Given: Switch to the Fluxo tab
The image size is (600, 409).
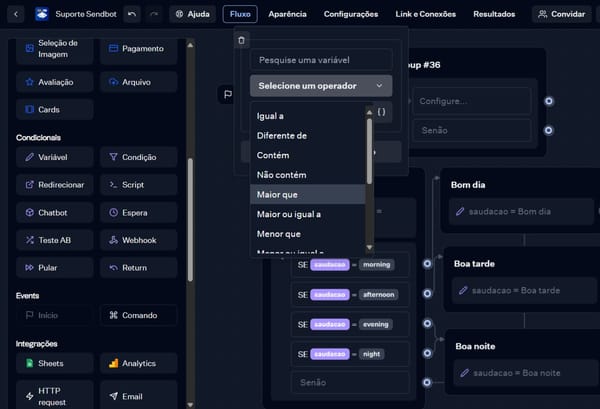Looking at the screenshot, I should (x=240, y=14).
